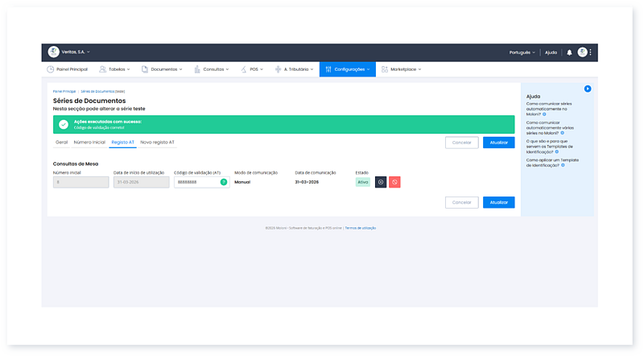Follow the Painel Principal breadcrumb link

64,91
